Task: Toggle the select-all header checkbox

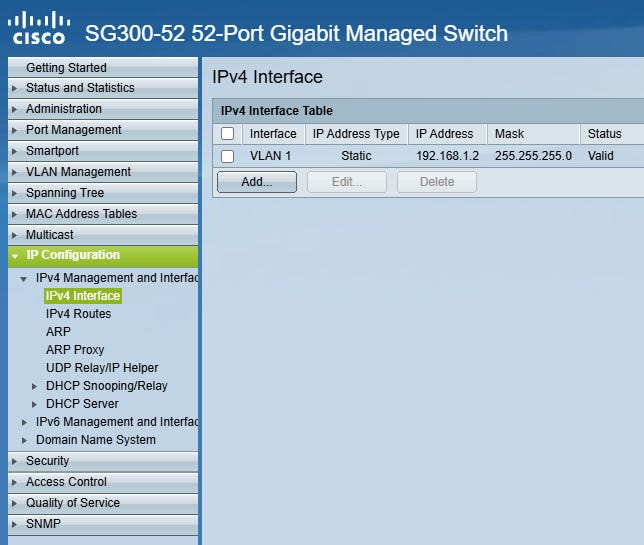Action: click(228, 134)
